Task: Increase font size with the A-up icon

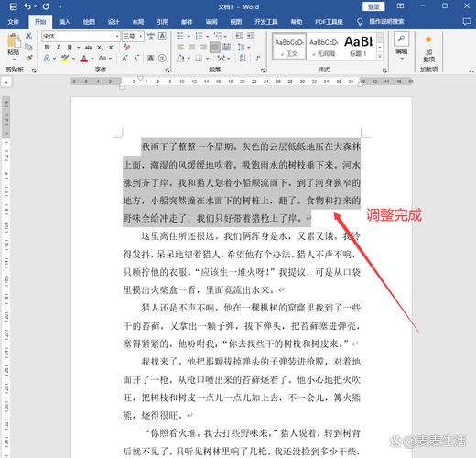Action: coord(124,58)
